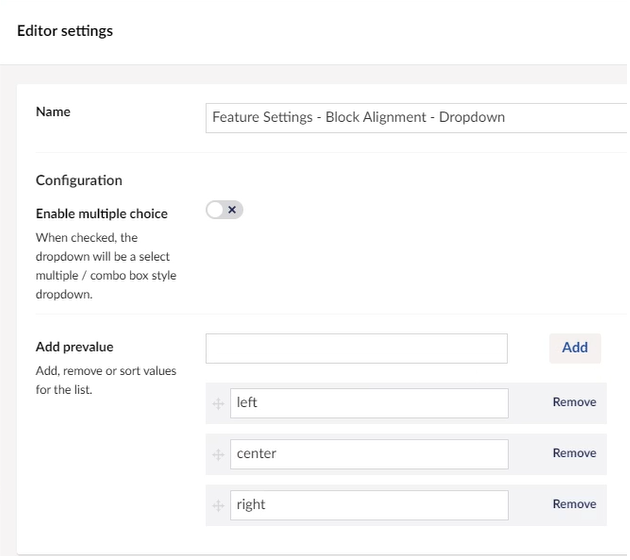Toggle the Enable multiple choice switch
This screenshot has height=560, width=630.
pos(224,210)
